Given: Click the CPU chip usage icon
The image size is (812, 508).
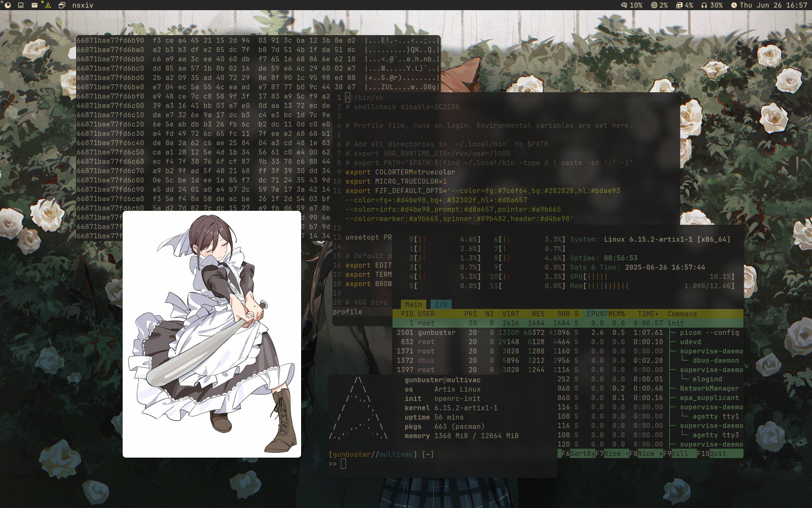Looking at the screenshot, I should pos(654,5).
